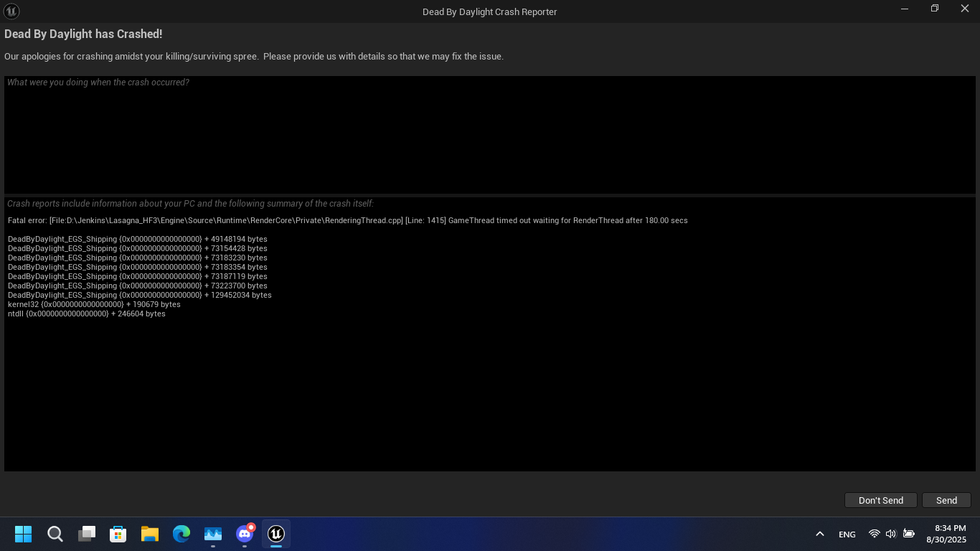Click the 'Our apologies for crashing' message
The width and height of the screenshot is (980, 551).
point(254,56)
